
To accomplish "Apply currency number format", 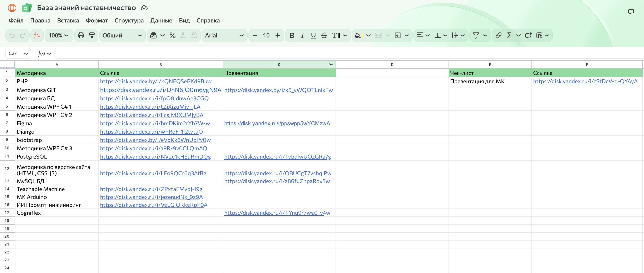I will [x=153, y=35].
